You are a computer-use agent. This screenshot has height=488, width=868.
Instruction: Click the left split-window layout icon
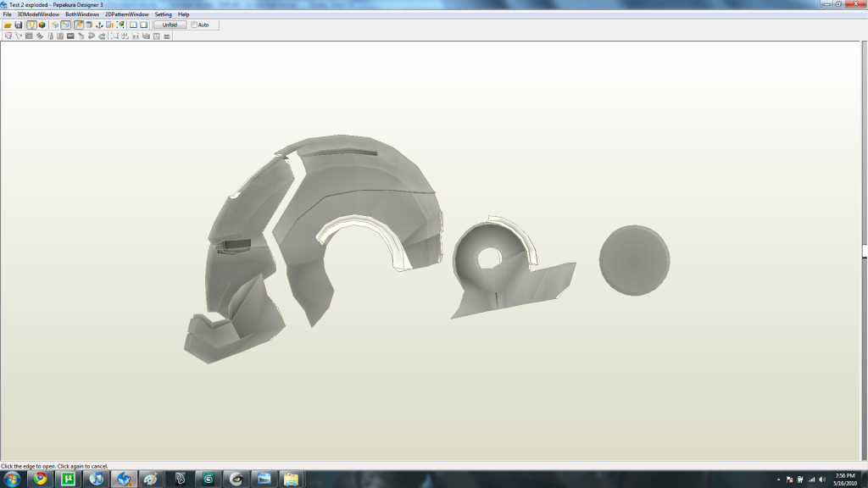click(133, 25)
